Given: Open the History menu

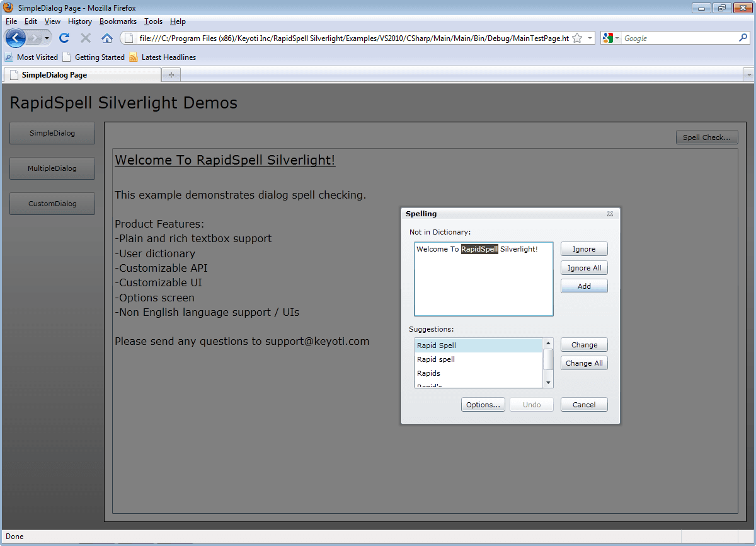Looking at the screenshot, I should tap(80, 21).
